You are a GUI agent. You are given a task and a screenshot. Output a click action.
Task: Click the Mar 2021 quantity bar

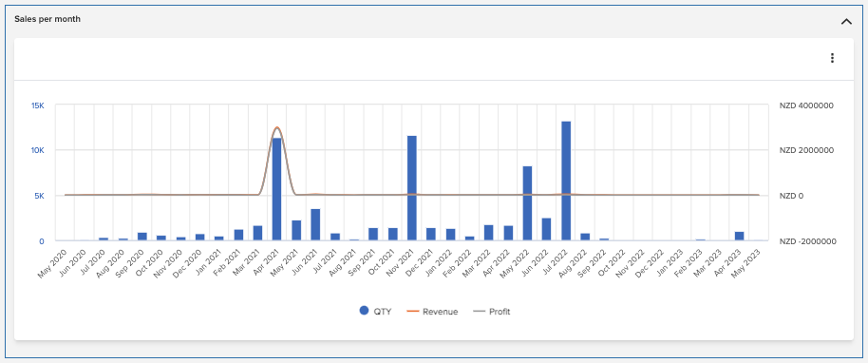pyautogui.click(x=258, y=234)
